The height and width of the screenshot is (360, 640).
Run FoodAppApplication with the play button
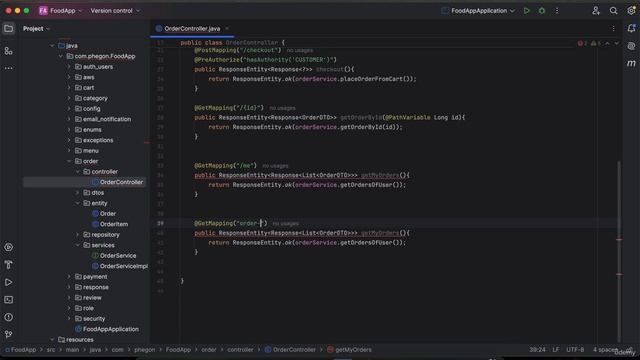click(527, 11)
